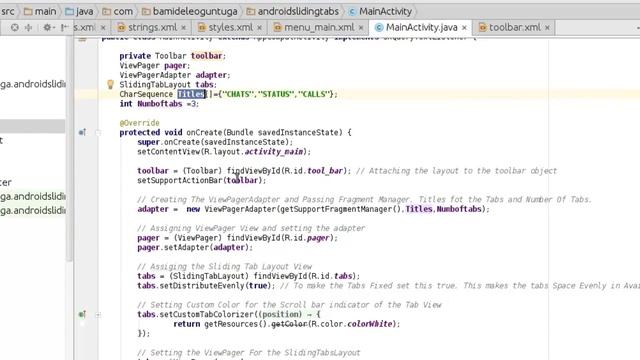Expand the setCustomTabColorizer lambda fold marker
This screenshot has width=640, height=360.
(x=98, y=315)
